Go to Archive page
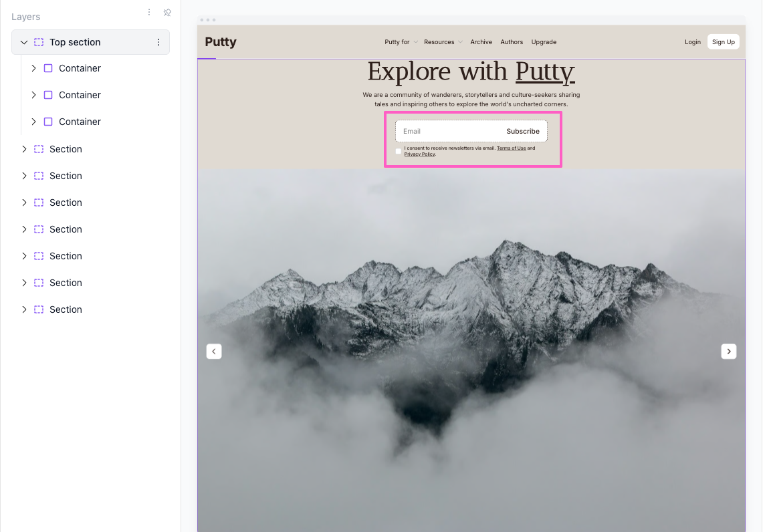The image size is (763, 532). (481, 42)
